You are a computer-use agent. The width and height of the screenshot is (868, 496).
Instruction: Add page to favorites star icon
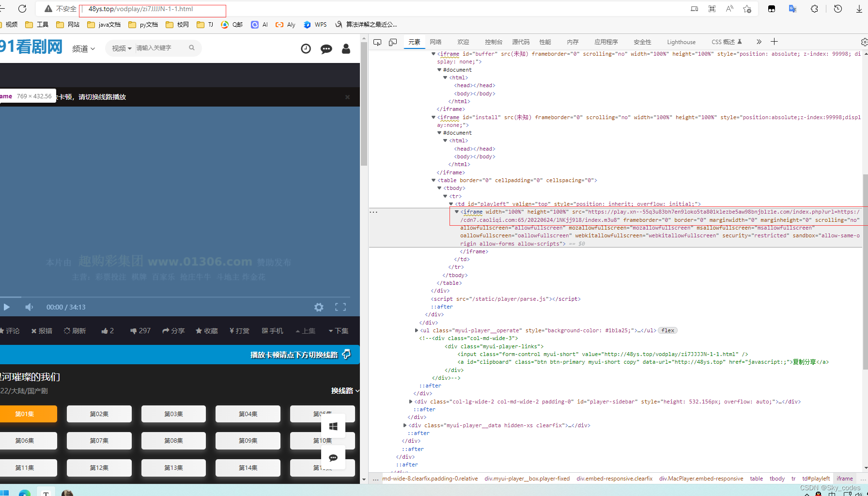[x=747, y=9]
